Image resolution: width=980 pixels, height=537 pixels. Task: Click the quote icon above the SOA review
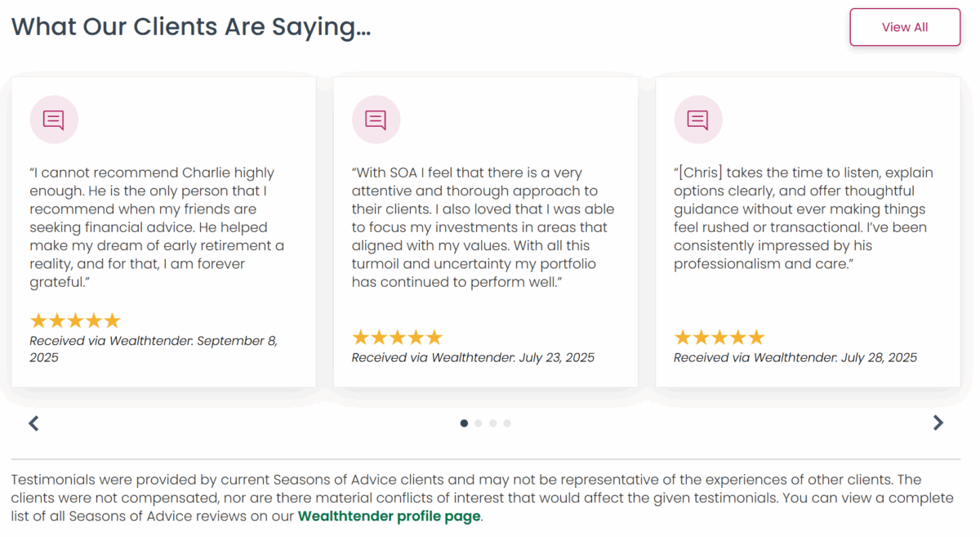click(376, 119)
